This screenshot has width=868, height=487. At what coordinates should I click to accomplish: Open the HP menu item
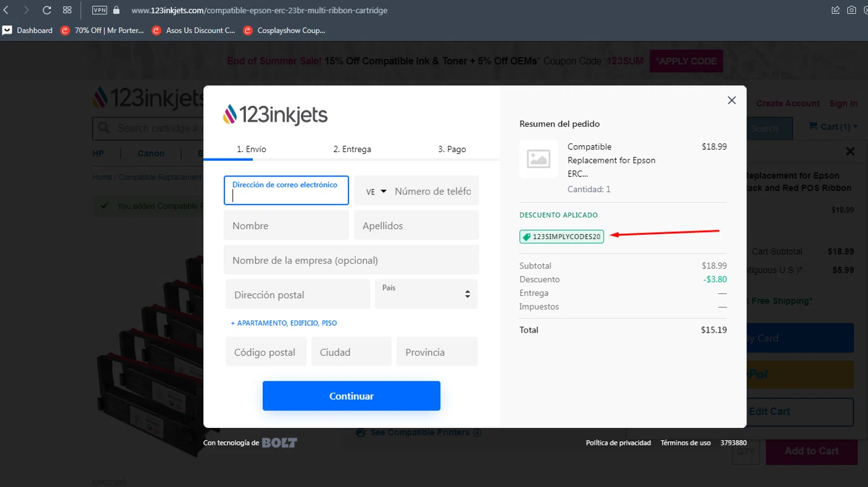point(98,153)
